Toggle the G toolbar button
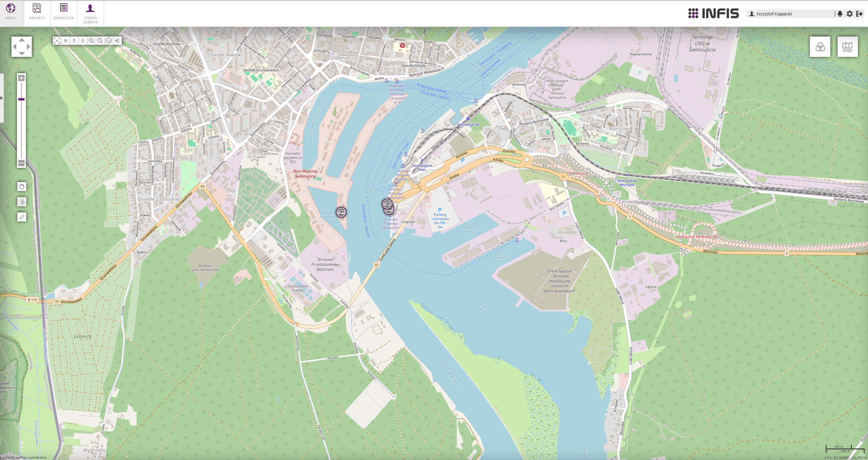Image resolution: width=868 pixels, height=460 pixels. pyautogui.click(x=83, y=41)
